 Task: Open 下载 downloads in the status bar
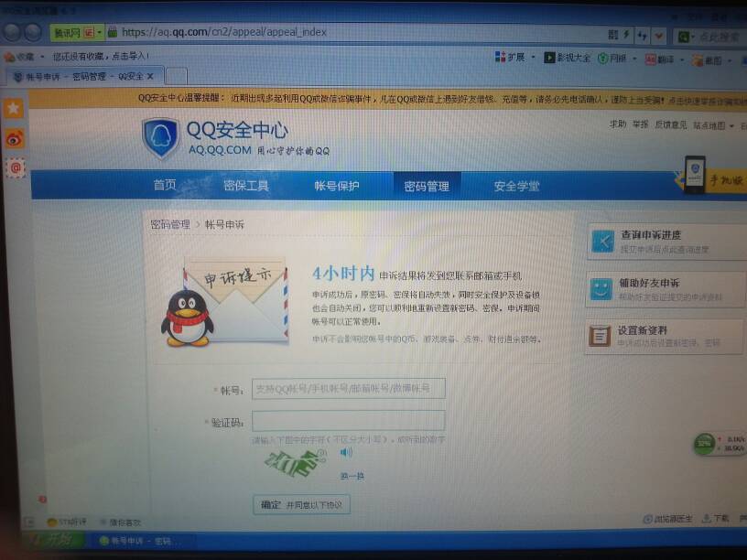(x=716, y=519)
